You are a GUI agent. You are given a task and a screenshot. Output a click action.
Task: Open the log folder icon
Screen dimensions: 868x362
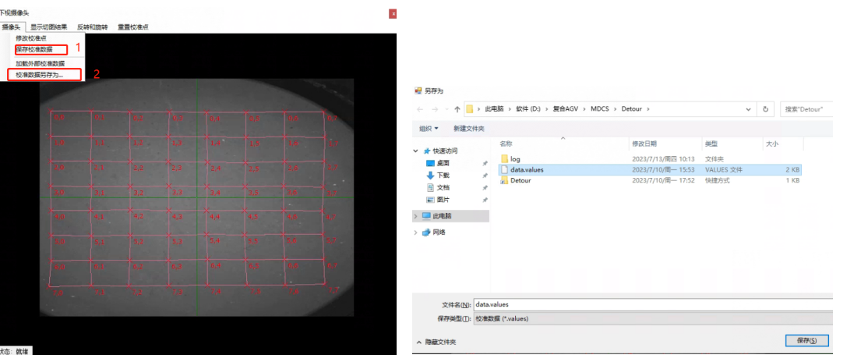(x=505, y=159)
